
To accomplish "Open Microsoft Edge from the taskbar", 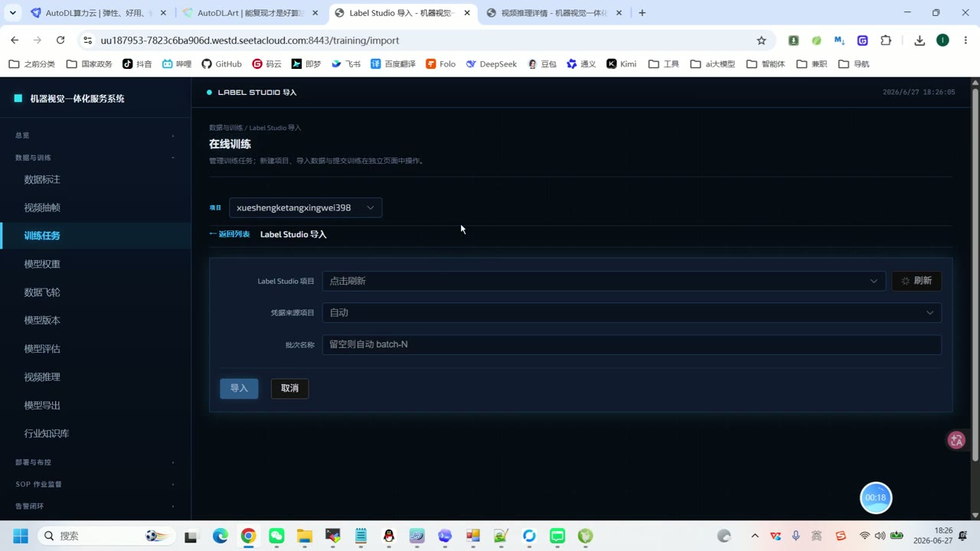I will click(x=220, y=536).
